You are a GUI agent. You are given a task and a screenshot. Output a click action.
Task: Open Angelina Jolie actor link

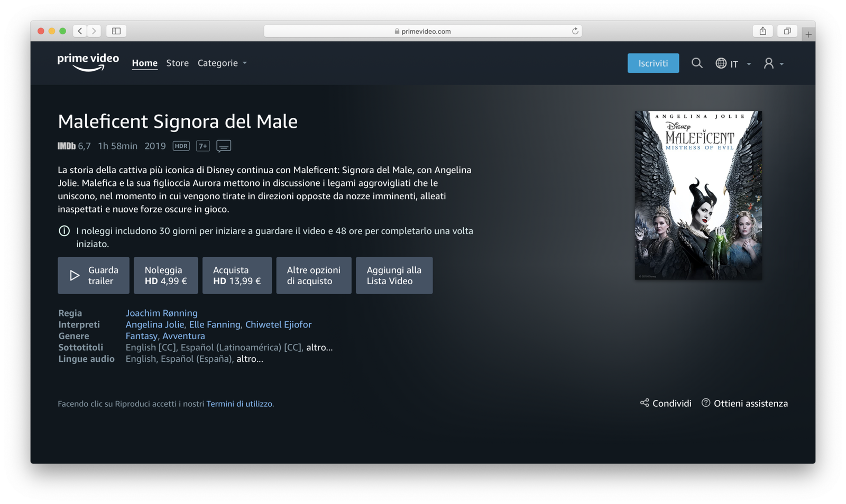coord(154,324)
